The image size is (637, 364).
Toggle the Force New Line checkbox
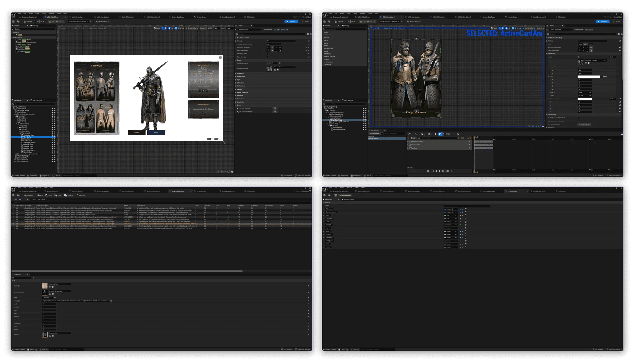(x=267, y=57)
